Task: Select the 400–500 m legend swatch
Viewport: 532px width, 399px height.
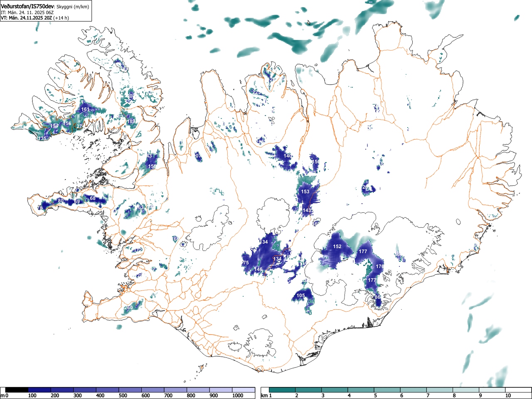Action: [x=107, y=390]
